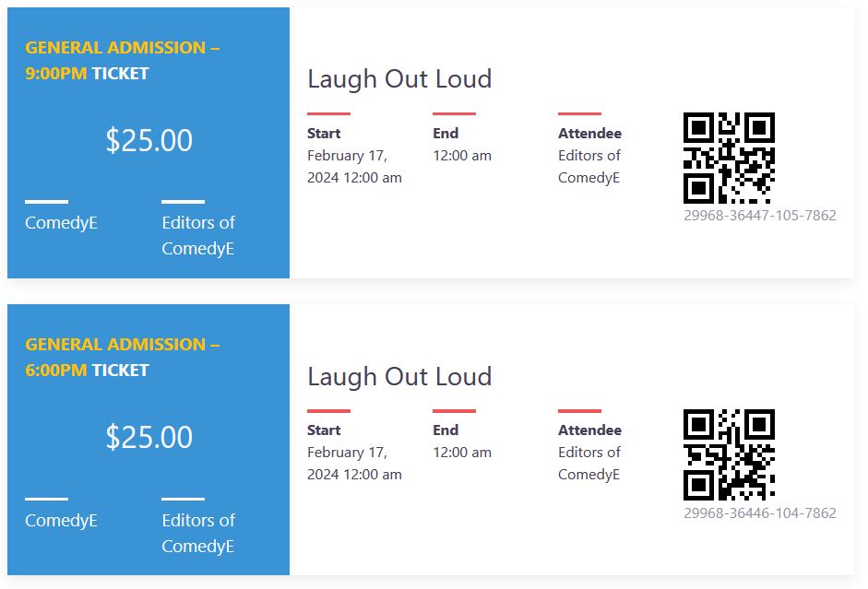Click the Attendee name on the 6:00PM ticket
The width and height of the screenshot is (868, 589).
coord(589,464)
